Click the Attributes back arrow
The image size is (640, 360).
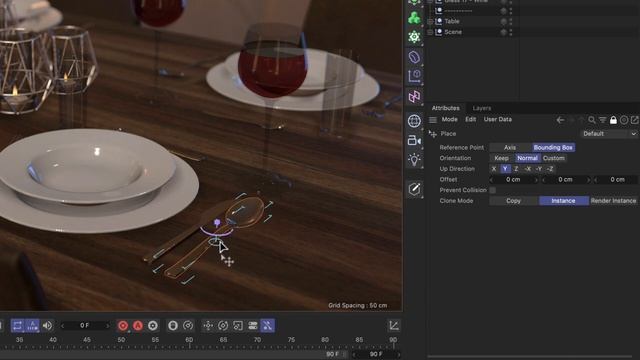click(560, 120)
